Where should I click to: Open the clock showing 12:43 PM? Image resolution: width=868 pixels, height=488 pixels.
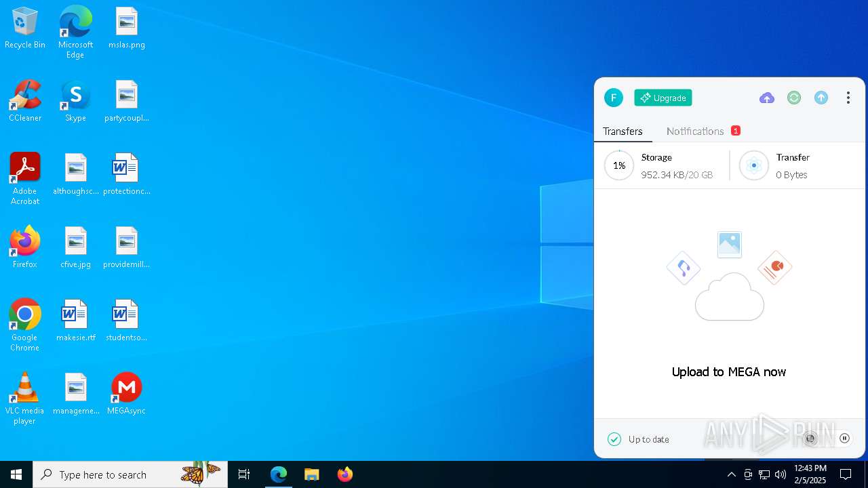tap(810, 474)
